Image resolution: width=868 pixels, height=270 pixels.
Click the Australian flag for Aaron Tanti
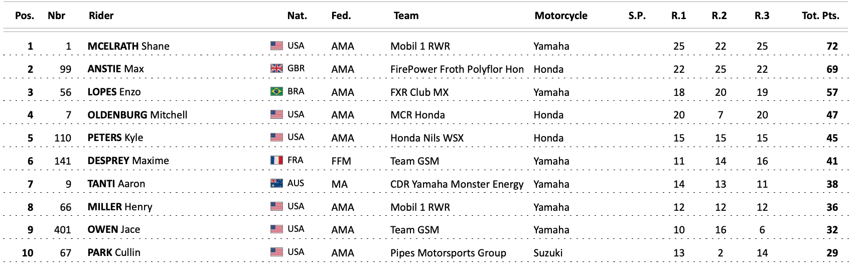(276, 183)
